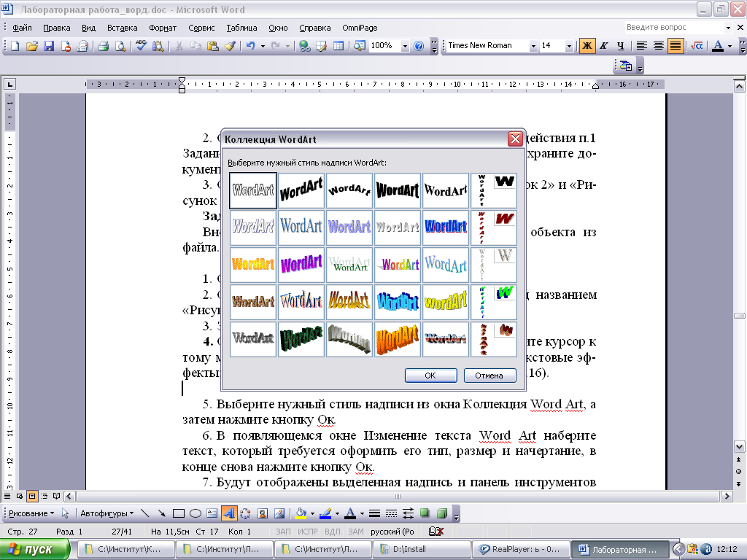The width and height of the screenshot is (747, 560).
Task: Click the Введите вопрос question input field
Action: tap(673, 28)
